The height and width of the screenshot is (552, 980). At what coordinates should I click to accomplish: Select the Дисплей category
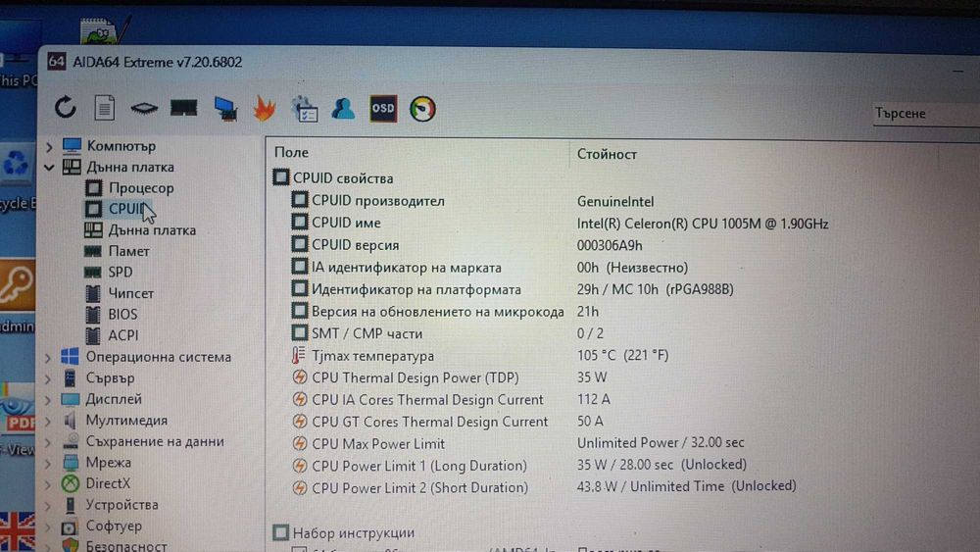pos(114,398)
